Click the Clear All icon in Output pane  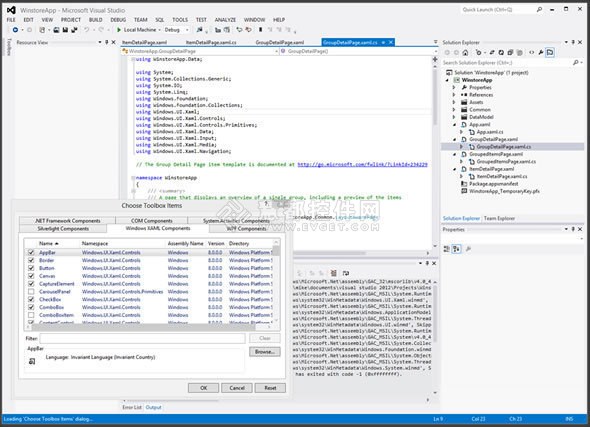(333, 273)
